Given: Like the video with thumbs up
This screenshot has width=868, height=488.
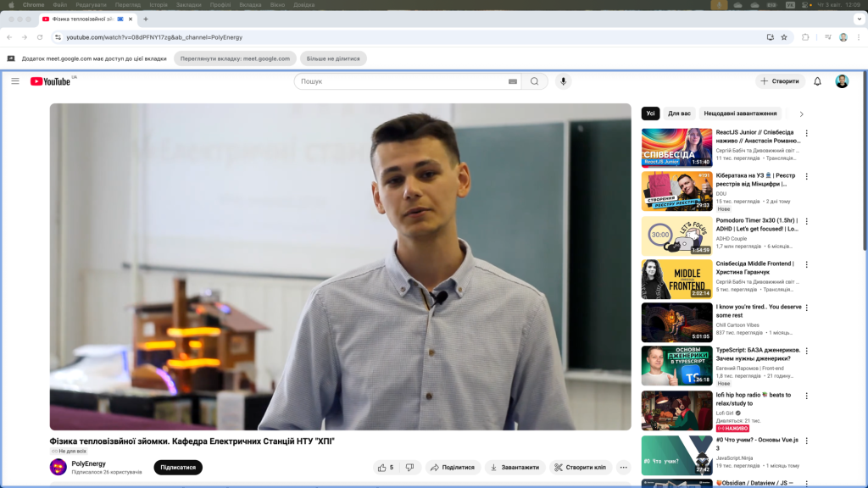Looking at the screenshot, I should [x=387, y=468].
